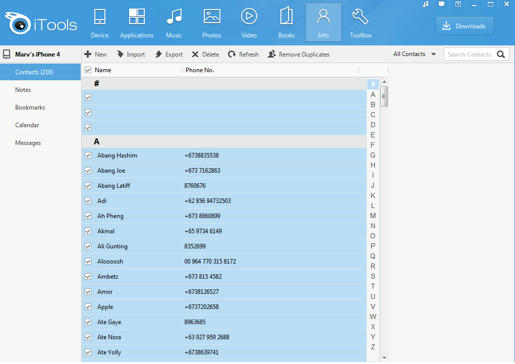
Task: Open the Info section
Action: (x=323, y=23)
